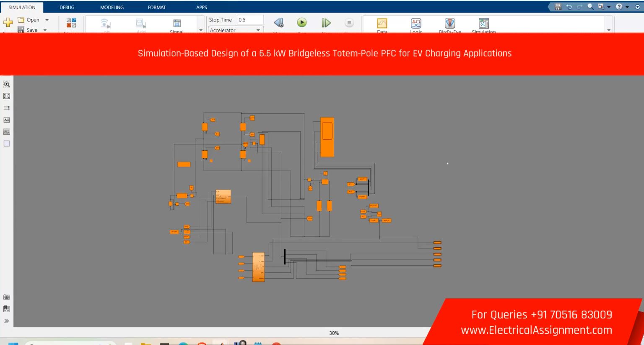The height and width of the screenshot is (345, 644).
Task: Open the Simulation Manager icon
Action: click(x=483, y=24)
